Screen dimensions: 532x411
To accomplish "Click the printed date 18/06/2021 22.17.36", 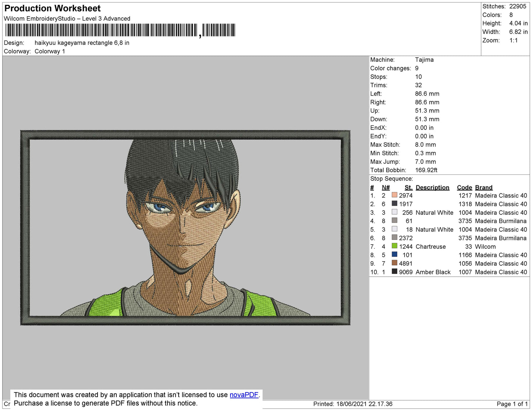I will click(x=364, y=404).
